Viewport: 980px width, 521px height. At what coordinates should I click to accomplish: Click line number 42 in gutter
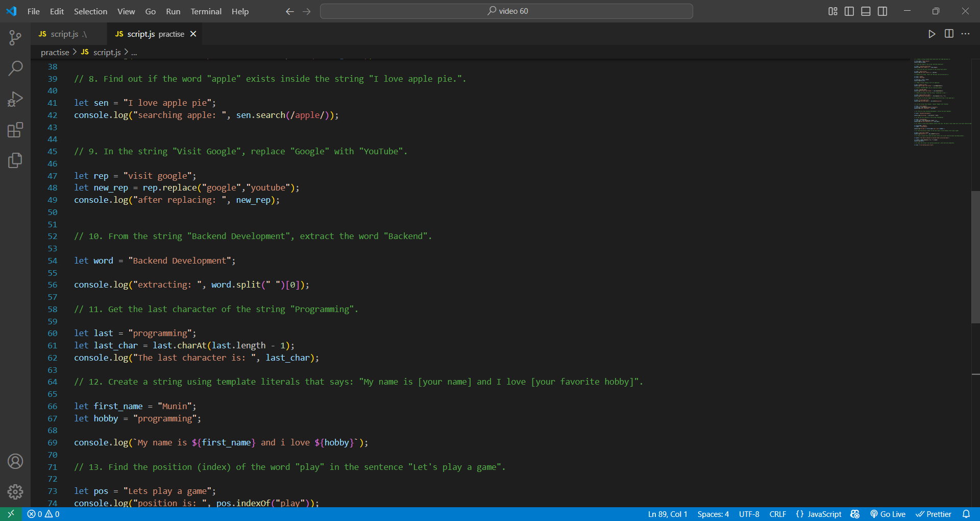[x=53, y=115]
